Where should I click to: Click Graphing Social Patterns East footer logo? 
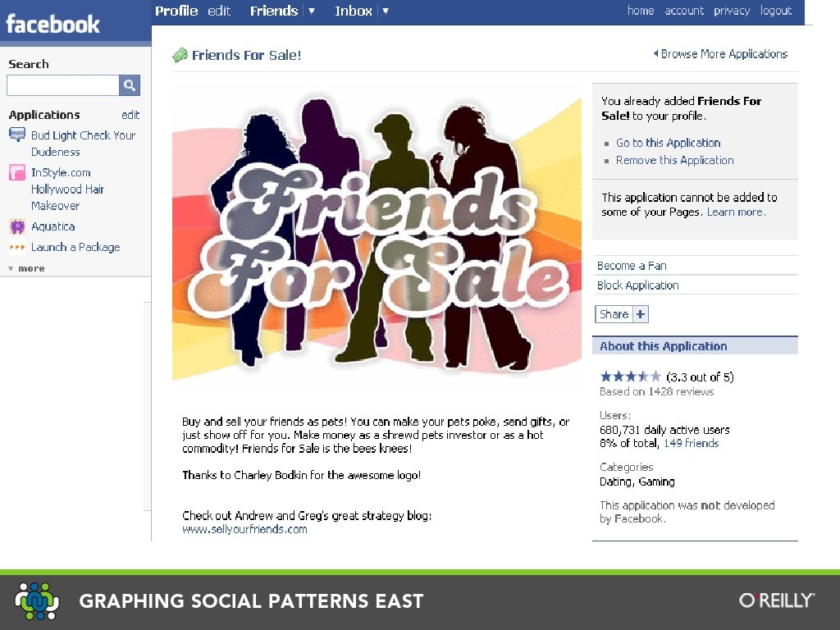[37, 600]
